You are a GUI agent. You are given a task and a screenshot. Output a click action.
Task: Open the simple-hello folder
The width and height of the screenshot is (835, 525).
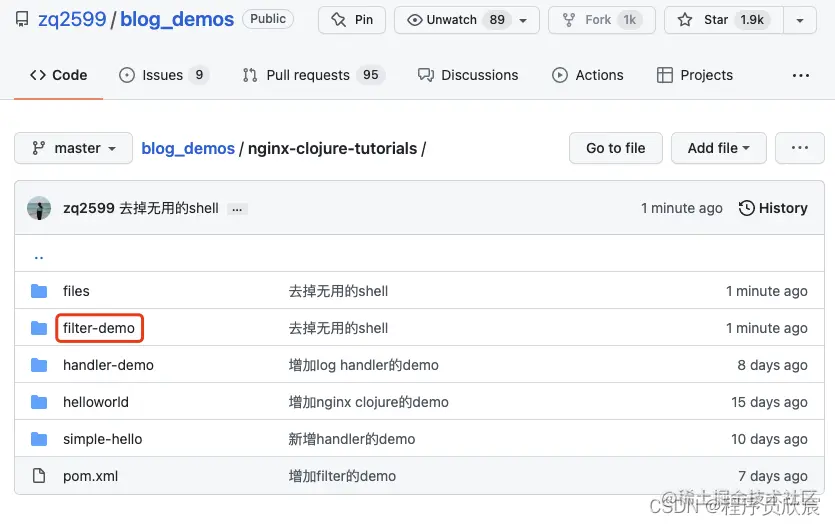click(x=103, y=439)
